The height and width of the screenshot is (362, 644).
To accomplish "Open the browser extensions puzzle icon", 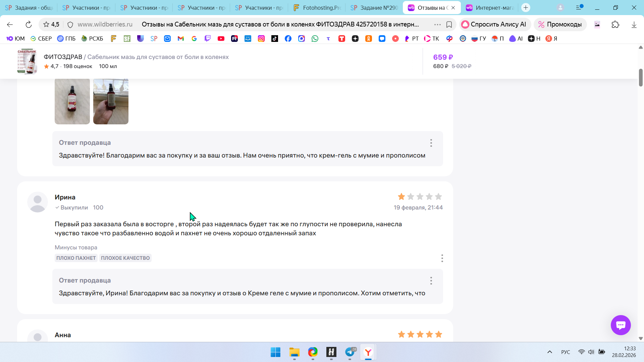I will click(615, 24).
